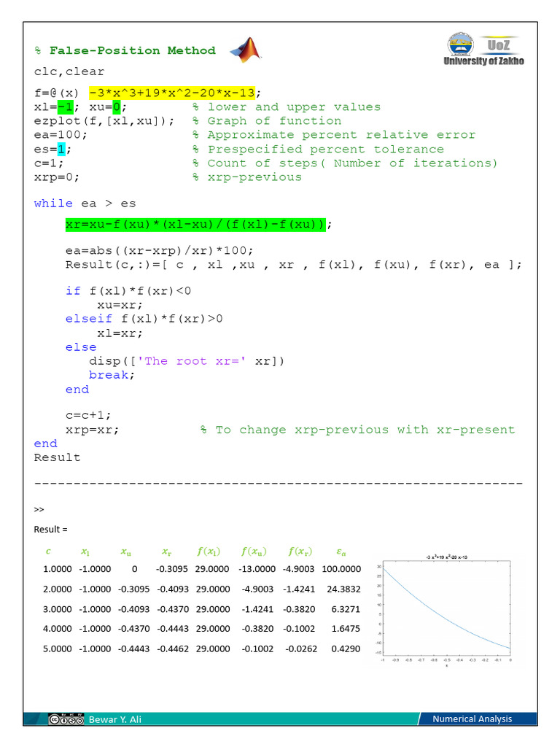Click the 'f(xr)' column header

300,551
